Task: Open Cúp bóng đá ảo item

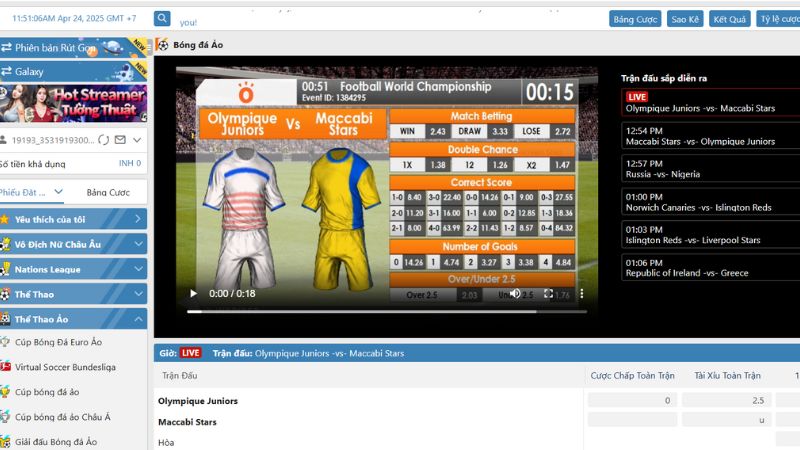Action: pos(47,392)
